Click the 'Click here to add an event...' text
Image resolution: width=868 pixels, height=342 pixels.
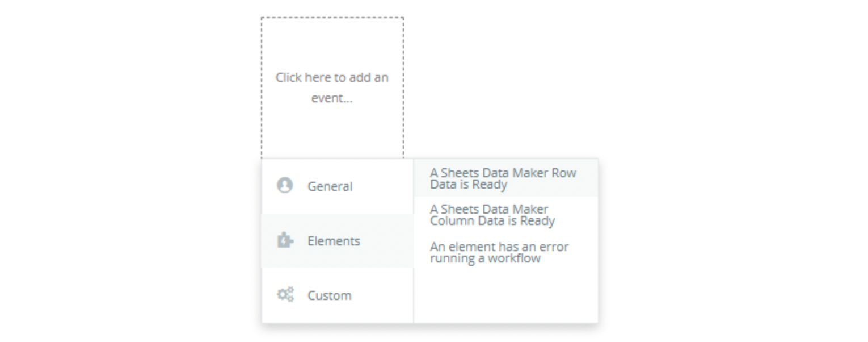coord(332,87)
